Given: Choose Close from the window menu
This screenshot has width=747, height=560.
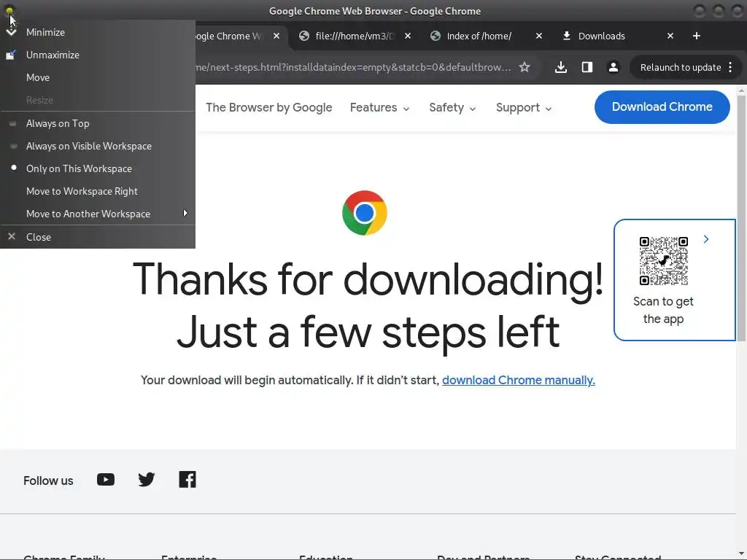Looking at the screenshot, I should point(98,237).
